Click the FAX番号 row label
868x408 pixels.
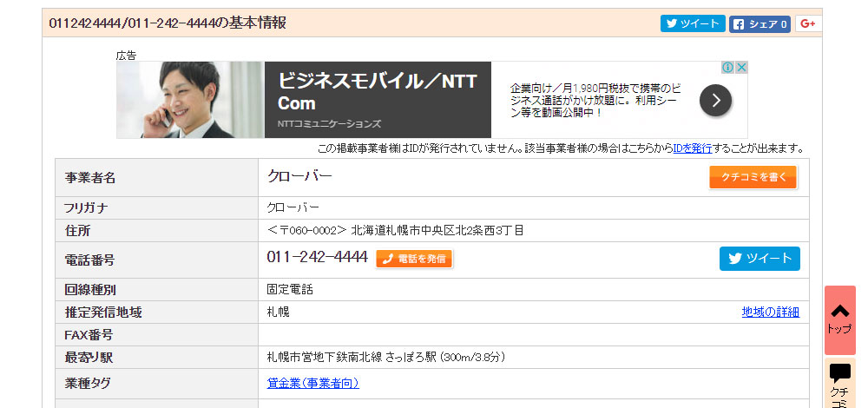point(89,335)
